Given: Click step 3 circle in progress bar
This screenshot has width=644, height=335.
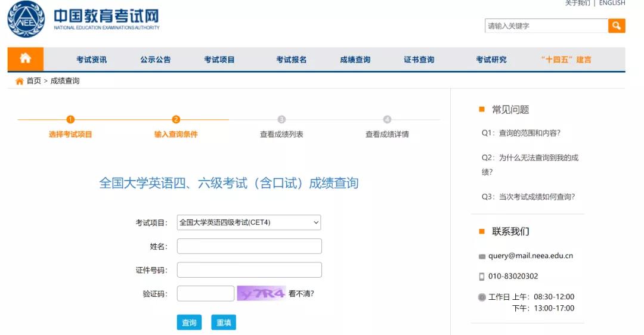Looking at the screenshot, I should pos(281,119).
